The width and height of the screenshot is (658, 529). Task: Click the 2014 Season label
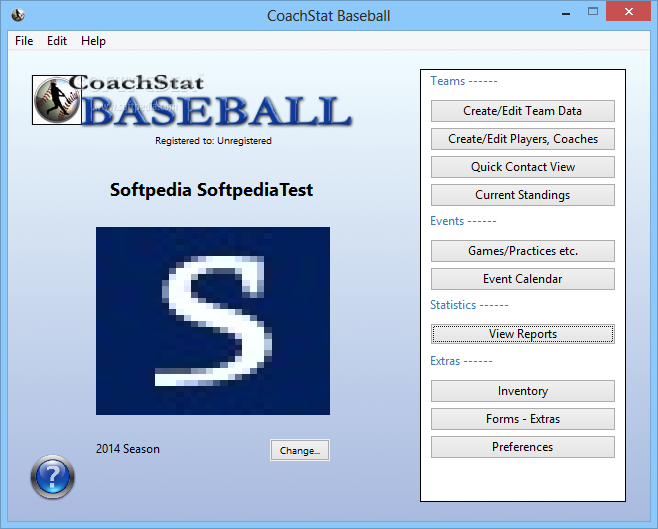tap(128, 449)
